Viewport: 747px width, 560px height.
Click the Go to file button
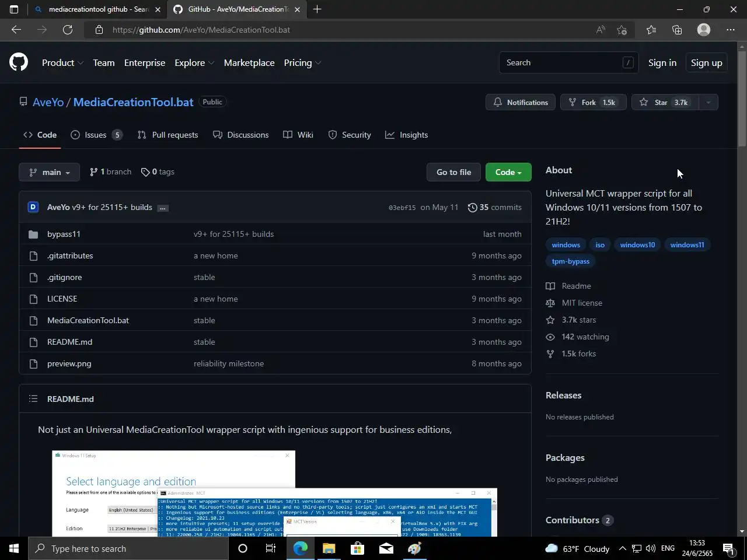453,172
